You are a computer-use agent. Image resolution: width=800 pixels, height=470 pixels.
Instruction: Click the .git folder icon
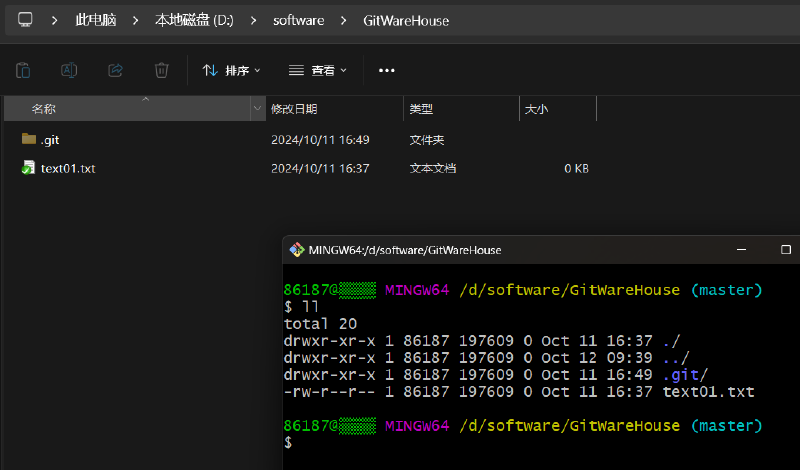[29, 139]
